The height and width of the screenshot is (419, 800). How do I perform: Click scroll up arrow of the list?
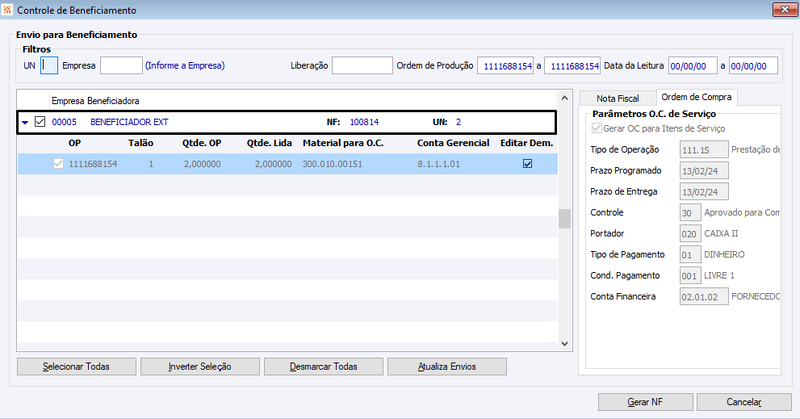click(564, 97)
